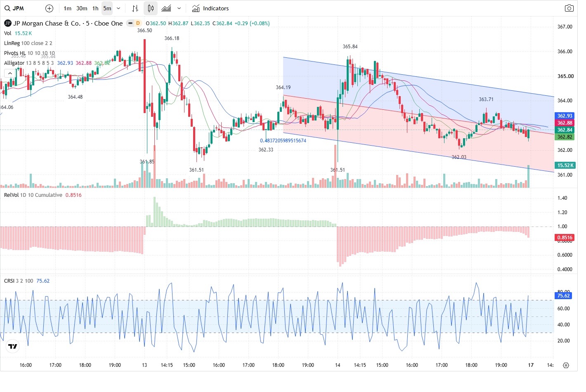The image size is (586, 392).
Task: Click the date 13 on time axis
Action: click(144, 365)
